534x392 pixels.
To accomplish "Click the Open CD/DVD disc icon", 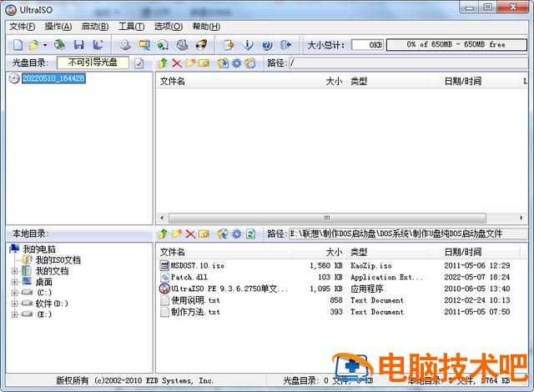I will (60, 44).
